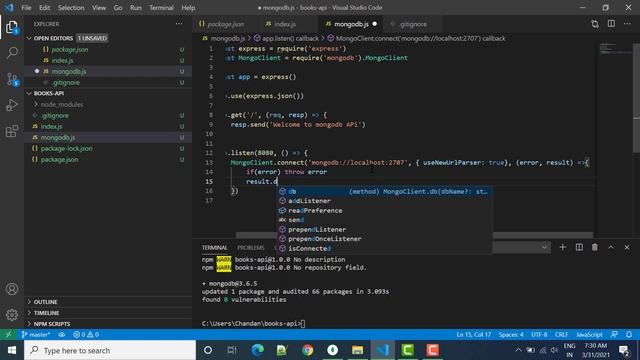Click the Explorer more actions ellipsis
Image resolution: width=640 pixels, height=360 pixels.
coord(179,24)
